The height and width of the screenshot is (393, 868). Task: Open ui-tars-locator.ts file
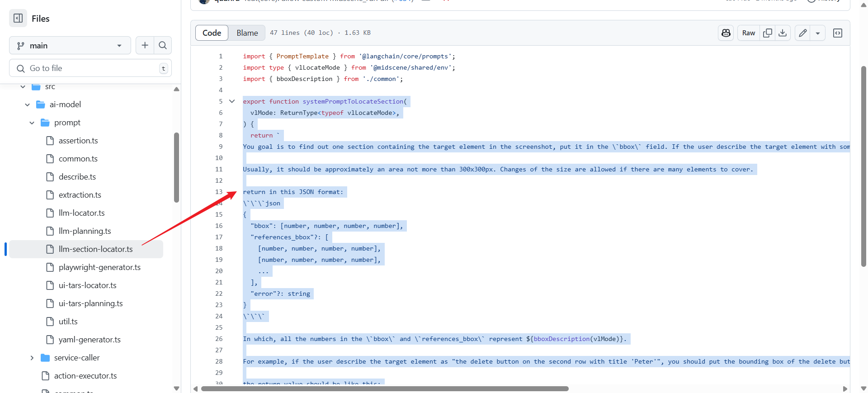click(88, 285)
